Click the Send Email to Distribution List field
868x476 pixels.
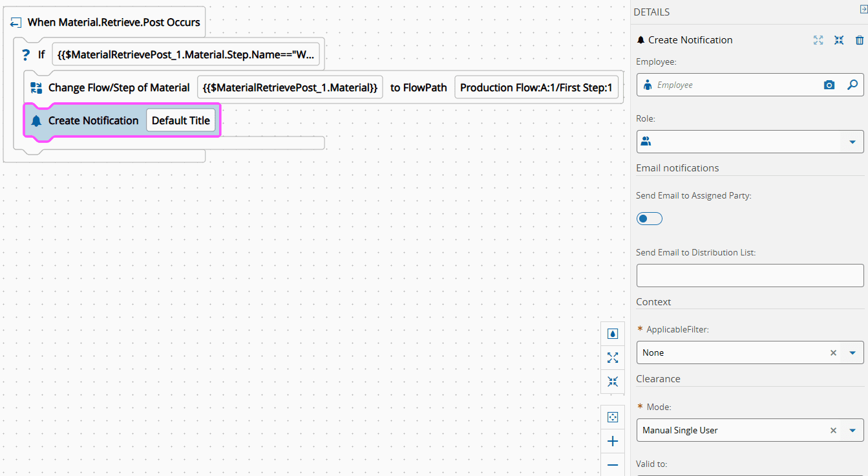750,276
